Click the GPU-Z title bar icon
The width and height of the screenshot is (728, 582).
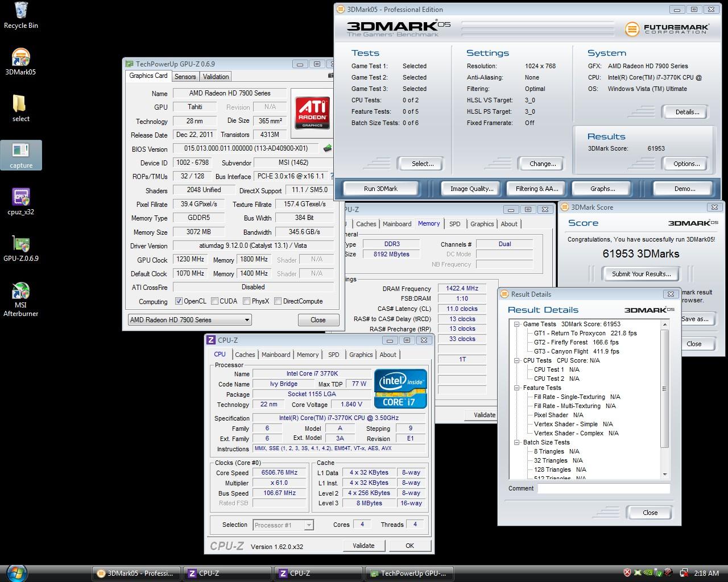point(130,64)
